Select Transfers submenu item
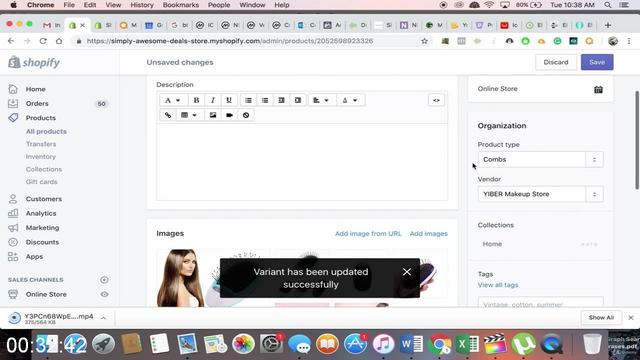640x360 pixels. [41, 144]
